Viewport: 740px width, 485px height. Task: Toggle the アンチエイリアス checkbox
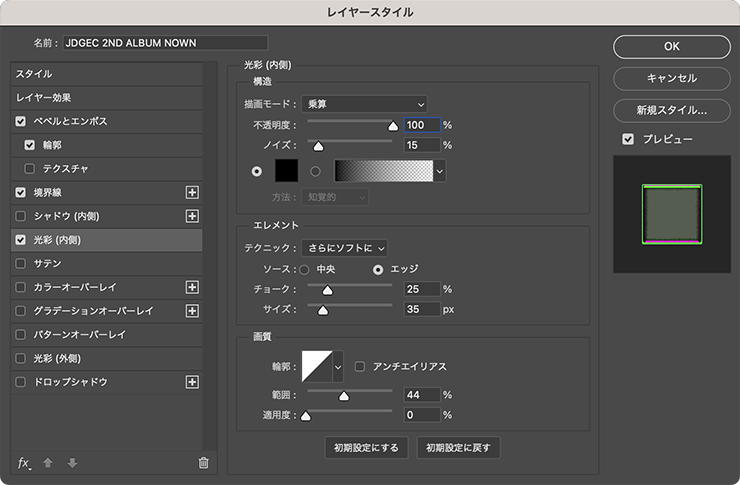pos(360,367)
